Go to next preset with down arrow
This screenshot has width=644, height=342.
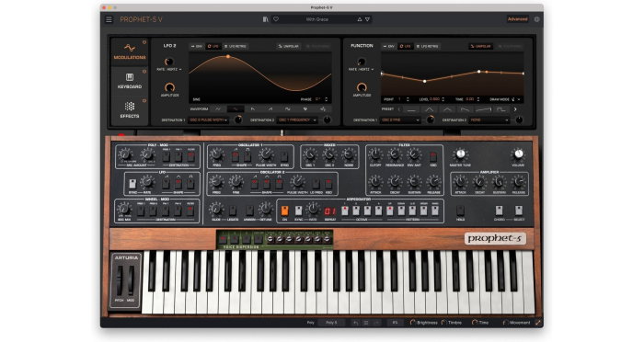pyautogui.click(x=368, y=19)
